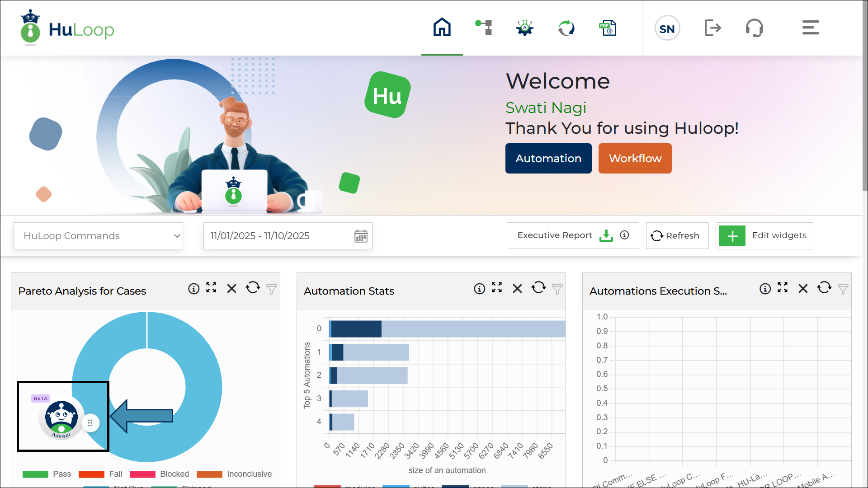
Task: Open the date range calendar picker
Action: (x=361, y=236)
